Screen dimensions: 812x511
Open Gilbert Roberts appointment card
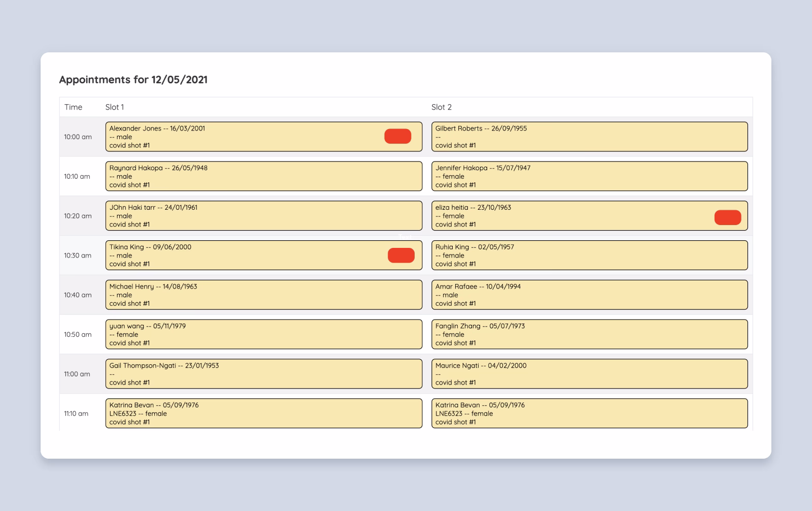pyautogui.click(x=590, y=137)
